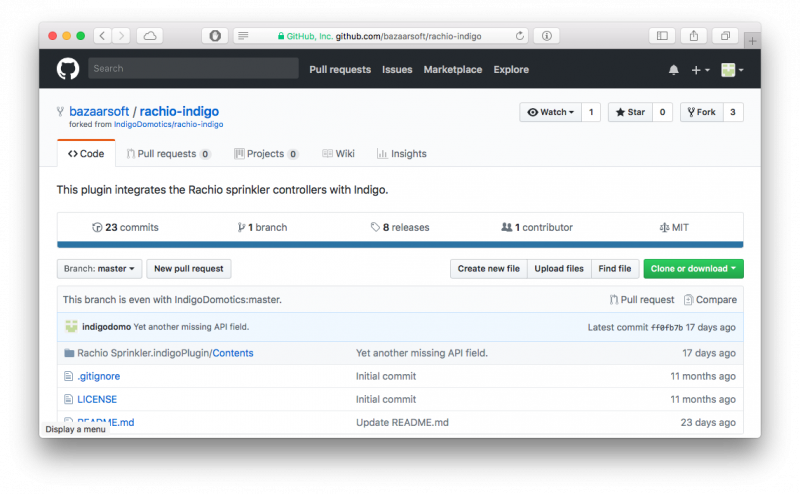Open Pull requests in top navigation
Viewport: 800px width, 494px height.
click(340, 69)
